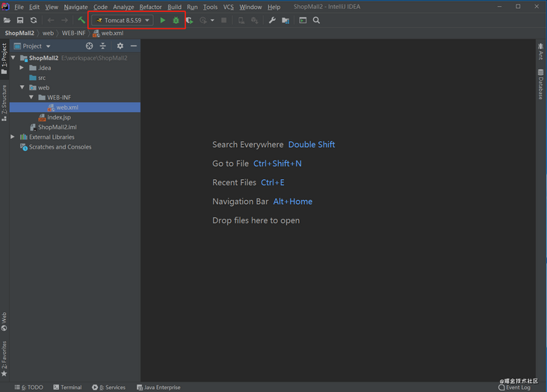Collapse all nodes in Project panel
547x392 pixels.
pos(104,46)
